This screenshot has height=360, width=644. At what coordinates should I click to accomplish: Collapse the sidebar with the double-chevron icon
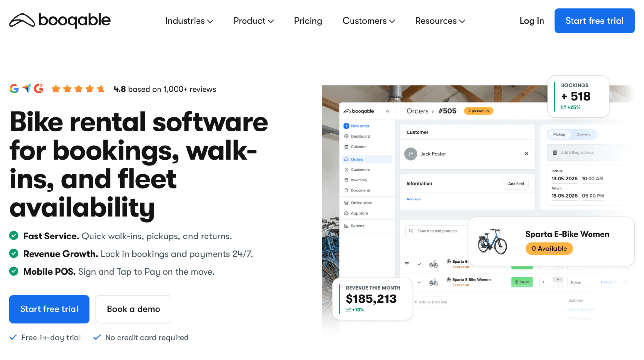click(388, 111)
